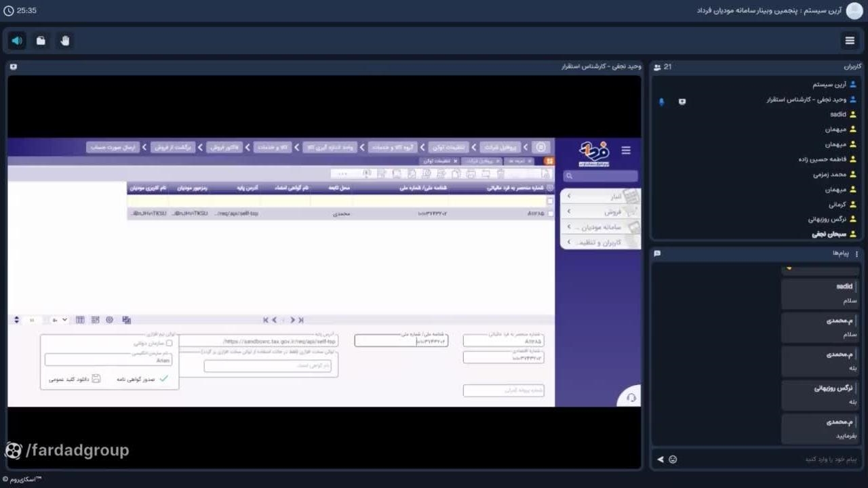
Task: Open فاکتور فروش in the breadcrumb bar
Action: [224, 147]
